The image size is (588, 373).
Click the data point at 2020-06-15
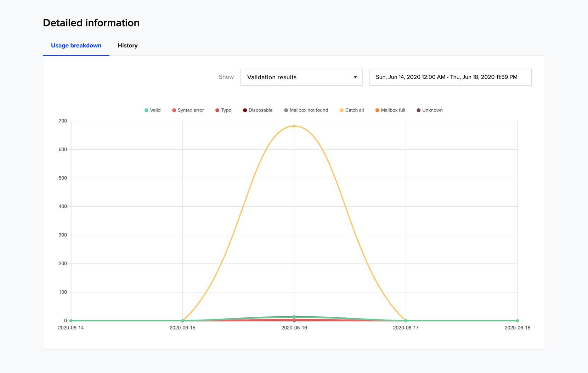(182, 321)
